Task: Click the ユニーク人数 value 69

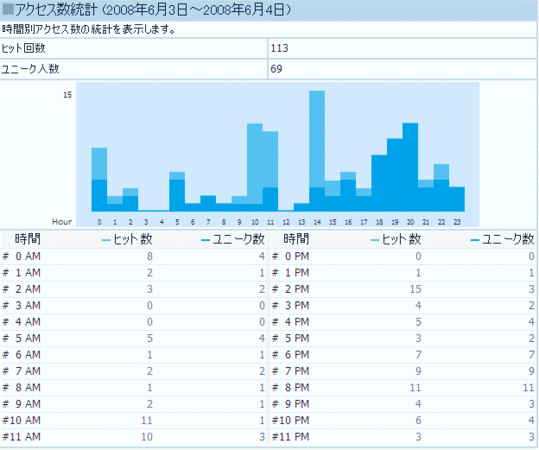Action: [276, 69]
